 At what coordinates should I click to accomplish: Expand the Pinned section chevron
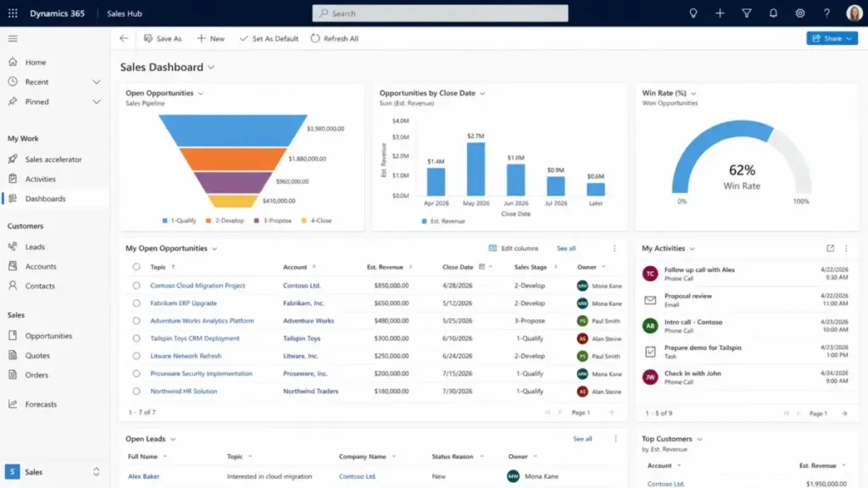point(97,102)
